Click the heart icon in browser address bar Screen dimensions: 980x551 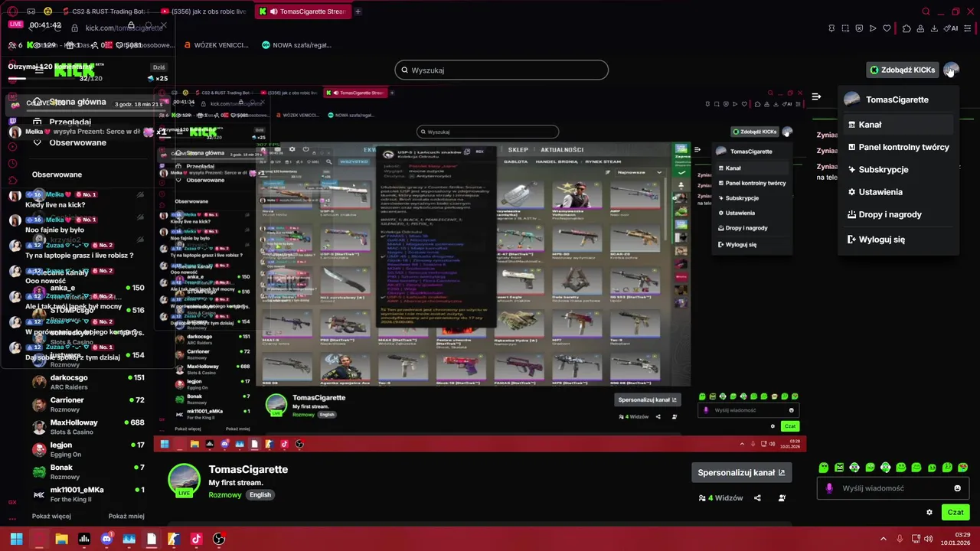[x=887, y=28]
